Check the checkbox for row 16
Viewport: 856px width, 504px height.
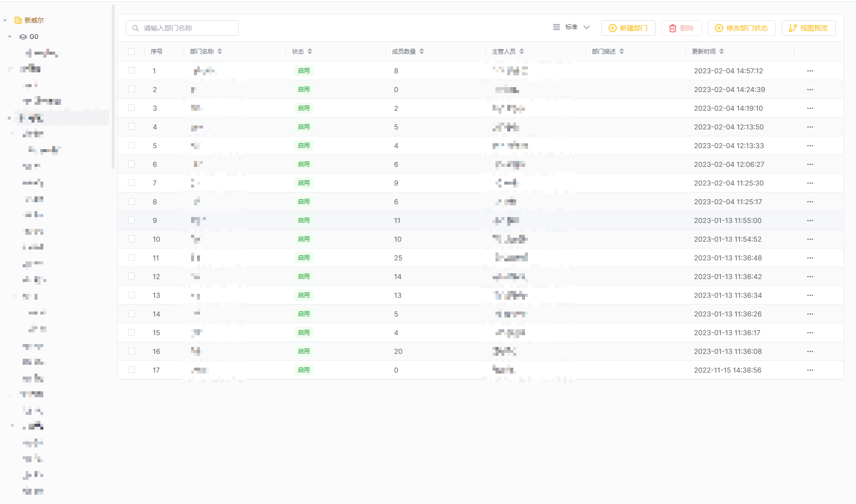[132, 351]
